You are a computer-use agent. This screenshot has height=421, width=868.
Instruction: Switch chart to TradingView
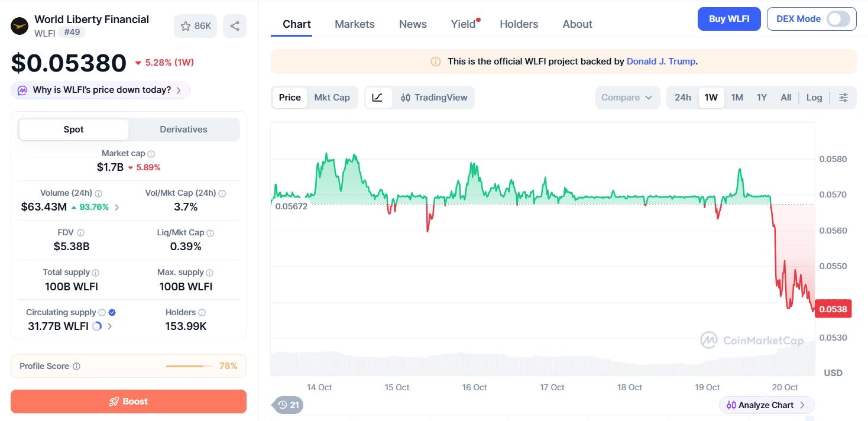tap(434, 98)
